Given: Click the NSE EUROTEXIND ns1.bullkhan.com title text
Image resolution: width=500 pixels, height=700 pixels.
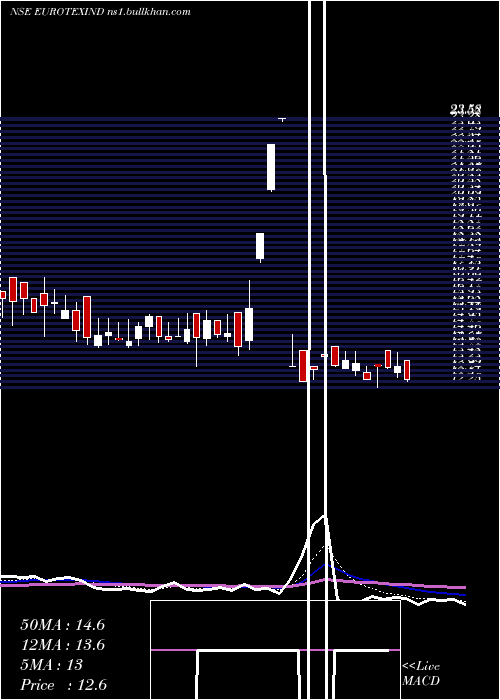Looking at the screenshot, I should (100, 12).
